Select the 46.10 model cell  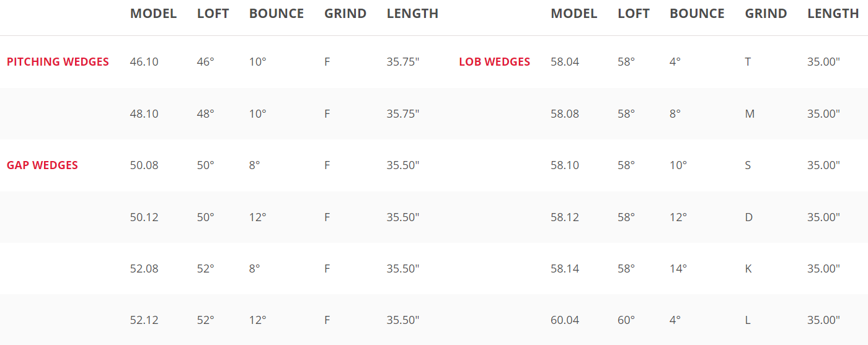click(144, 62)
